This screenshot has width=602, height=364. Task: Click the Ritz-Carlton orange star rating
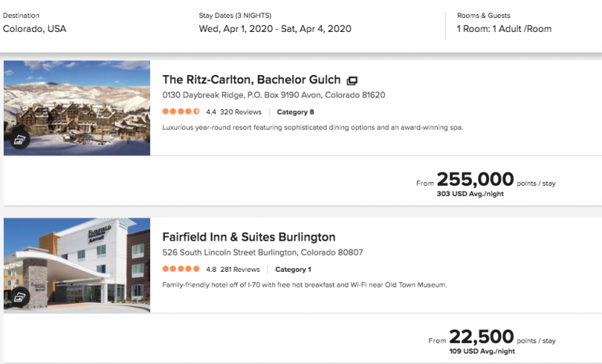pos(181,112)
